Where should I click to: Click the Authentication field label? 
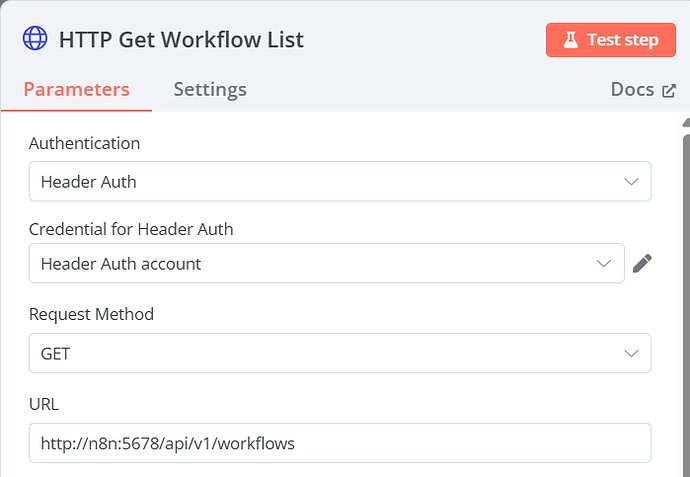[x=84, y=143]
